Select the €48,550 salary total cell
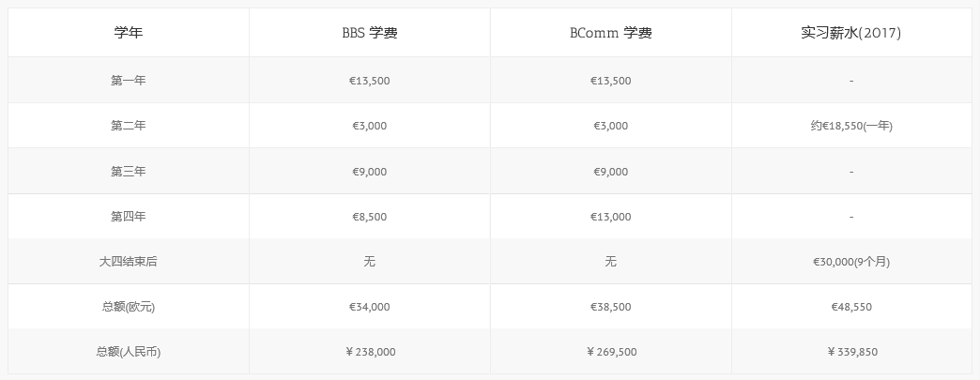The height and width of the screenshot is (380, 980). 851,307
